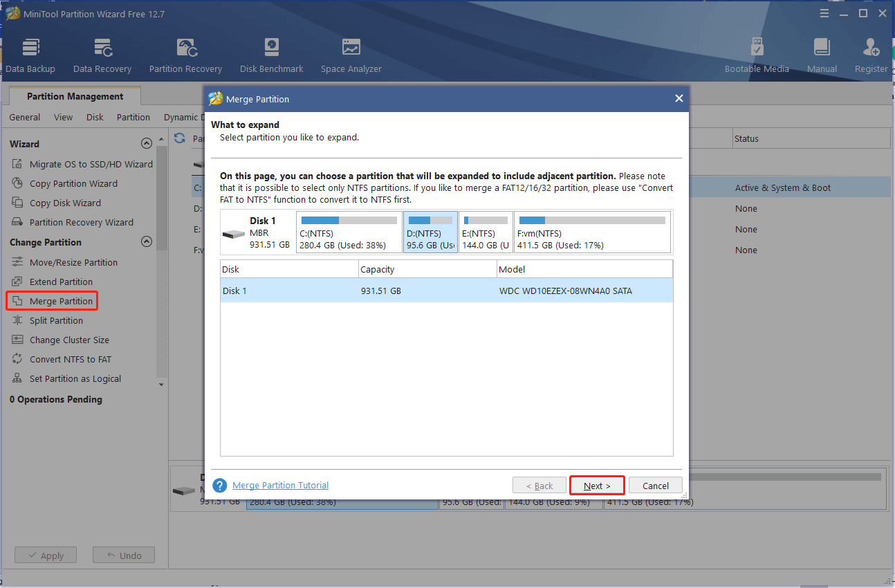Screen dimensions: 895x588
Task: Open the General menu
Action: (25, 117)
